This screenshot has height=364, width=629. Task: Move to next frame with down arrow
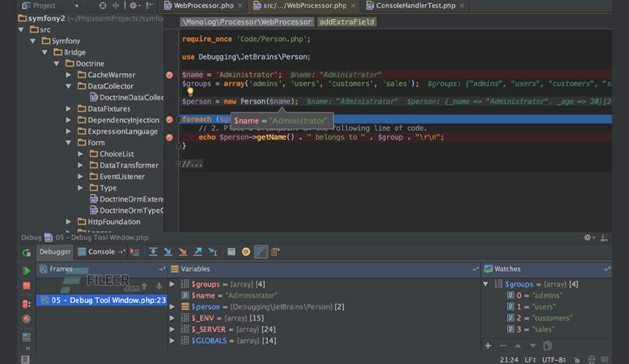[160, 286]
